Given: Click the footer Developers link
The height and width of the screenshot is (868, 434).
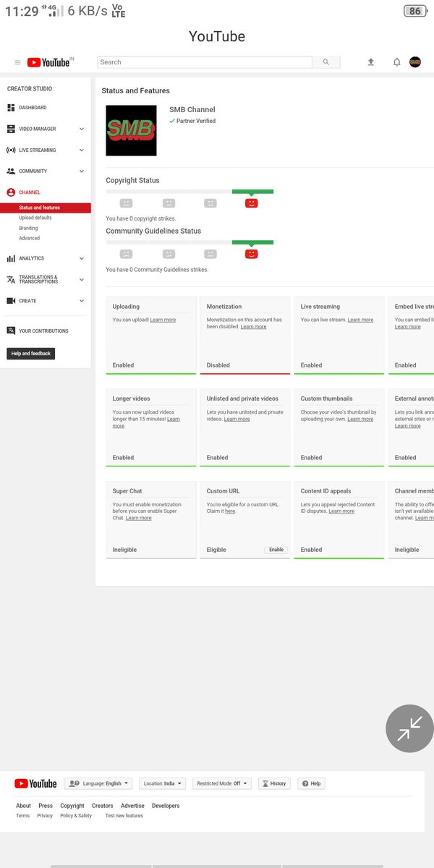Looking at the screenshot, I should [166, 806].
